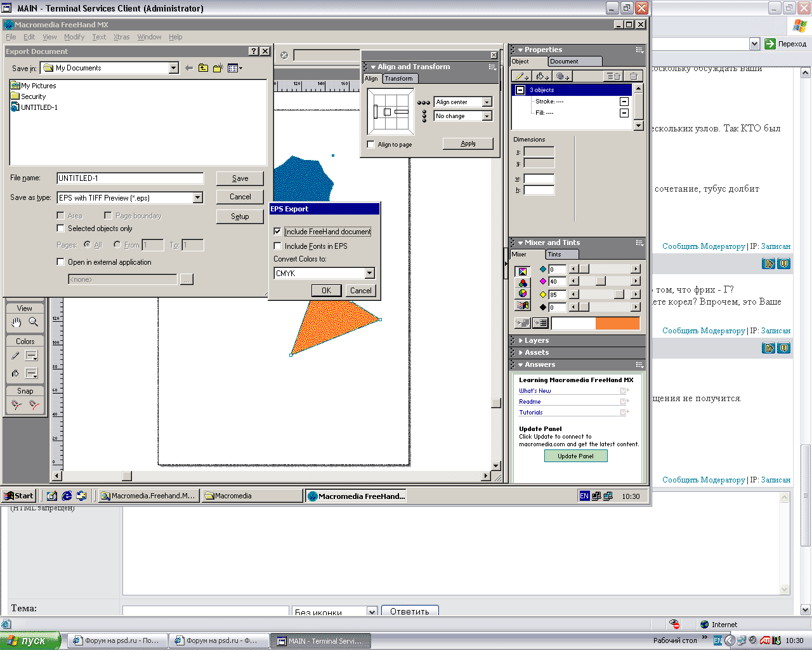Select the All pages radio button
Image resolution: width=812 pixels, height=650 pixels.
pos(88,245)
